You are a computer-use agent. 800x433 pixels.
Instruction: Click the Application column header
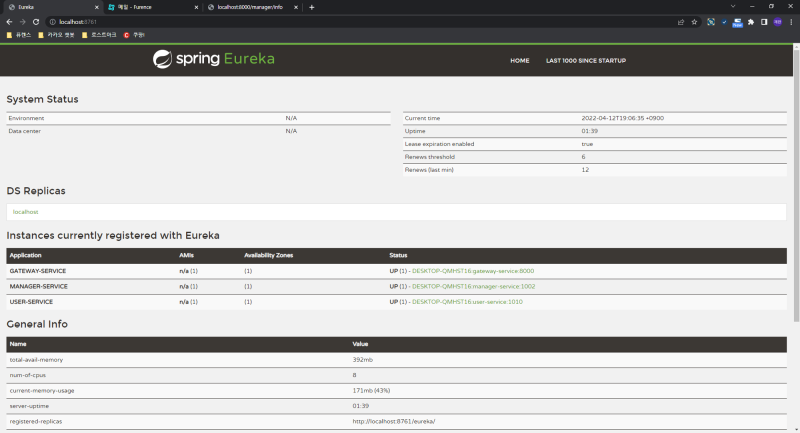coord(26,255)
